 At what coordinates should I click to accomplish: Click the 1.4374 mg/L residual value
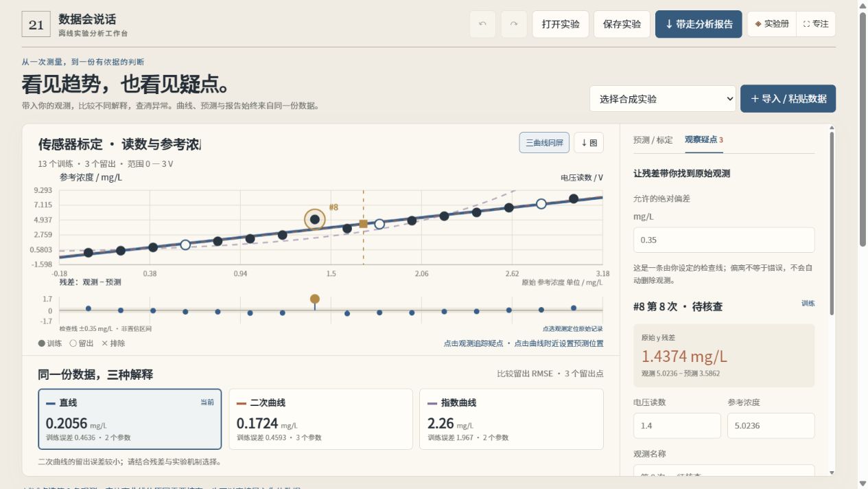tap(684, 356)
